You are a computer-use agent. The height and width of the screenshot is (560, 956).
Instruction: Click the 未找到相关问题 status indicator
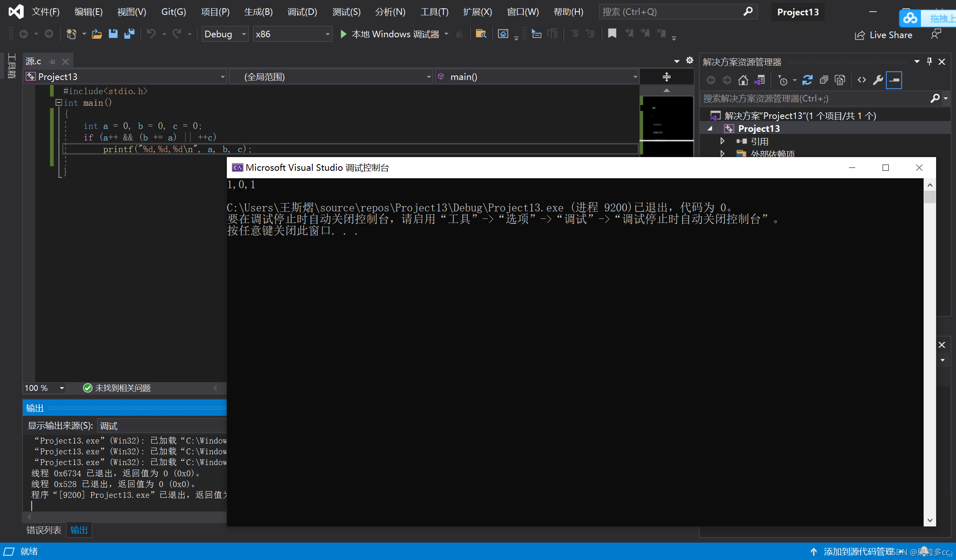pos(117,388)
